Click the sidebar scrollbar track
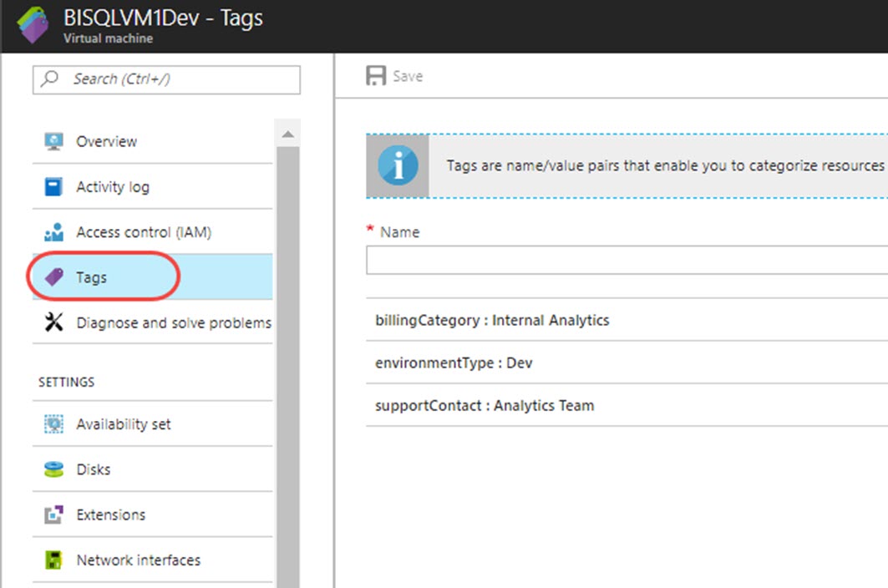 point(287,367)
